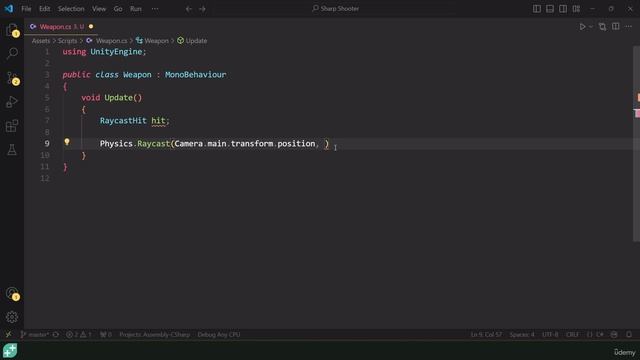
Task: Open changes compare icon in editor toolbar
Action: (602, 27)
